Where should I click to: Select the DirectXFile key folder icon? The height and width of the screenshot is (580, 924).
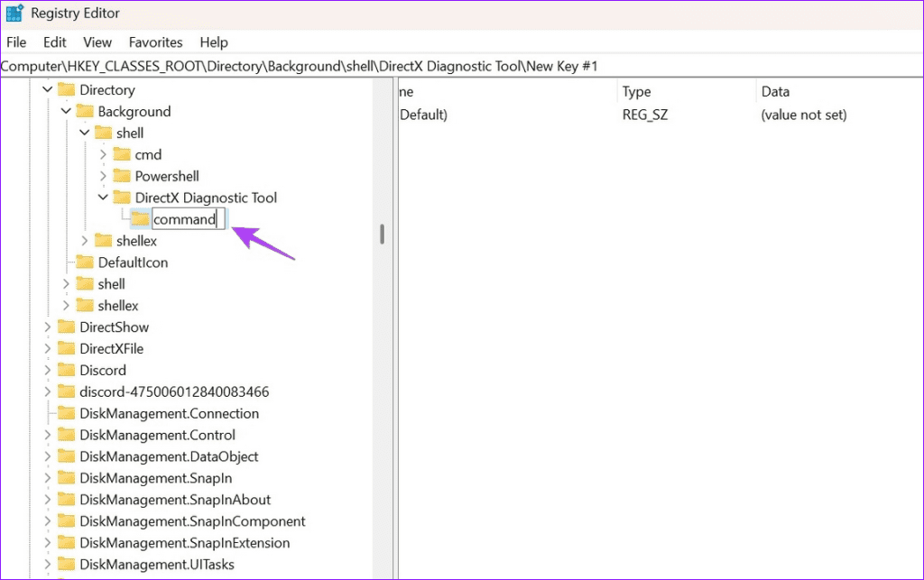coord(66,348)
